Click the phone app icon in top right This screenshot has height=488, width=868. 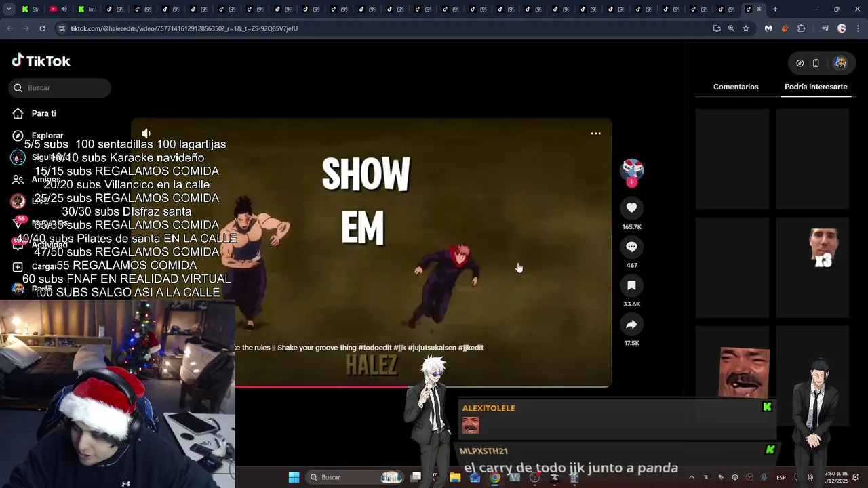(816, 63)
